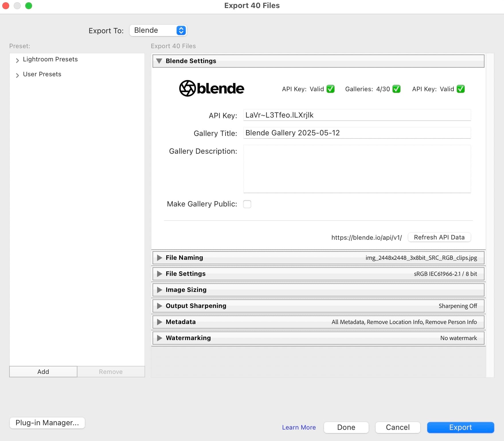Expand User Presets in preset list
Viewport: 504px width, 441px height.
[17, 75]
